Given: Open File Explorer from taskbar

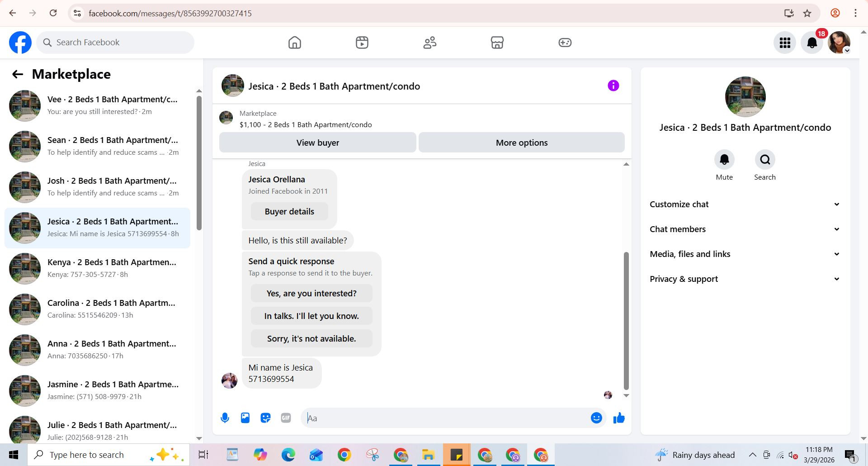Looking at the screenshot, I should point(428,455).
